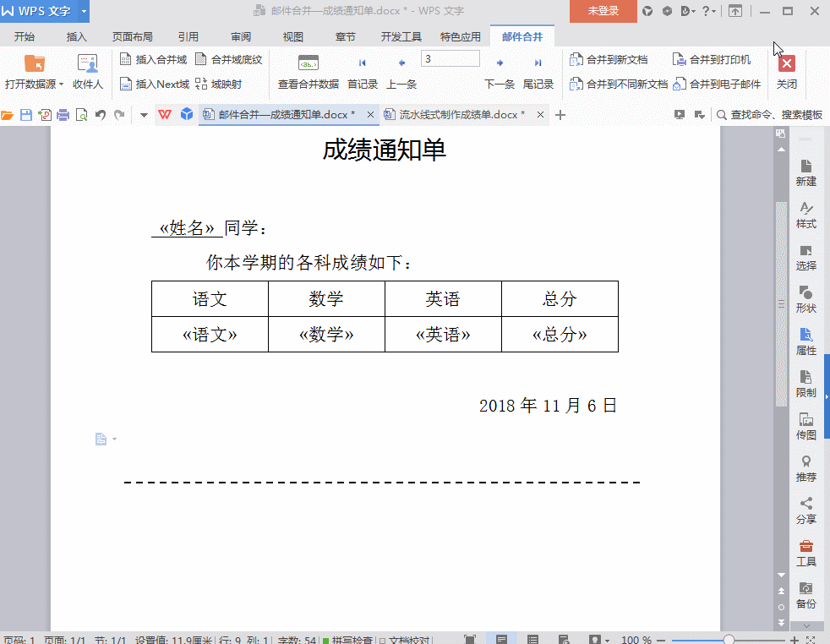Open 样式 panel in right sidebar
The height and width of the screenshot is (644, 830).
(x=806, y=215)
